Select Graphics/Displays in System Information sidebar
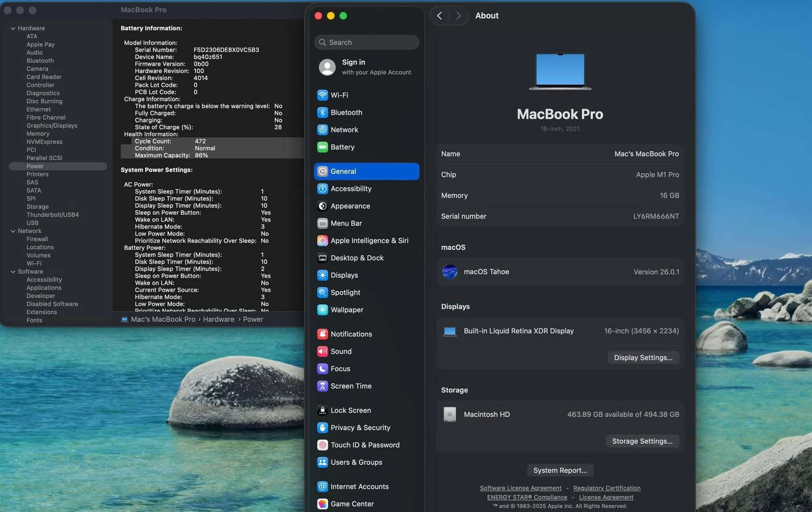 52,126
